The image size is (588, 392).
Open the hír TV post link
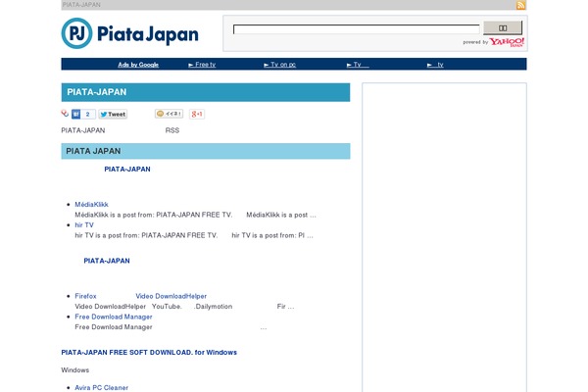point(84,225)
